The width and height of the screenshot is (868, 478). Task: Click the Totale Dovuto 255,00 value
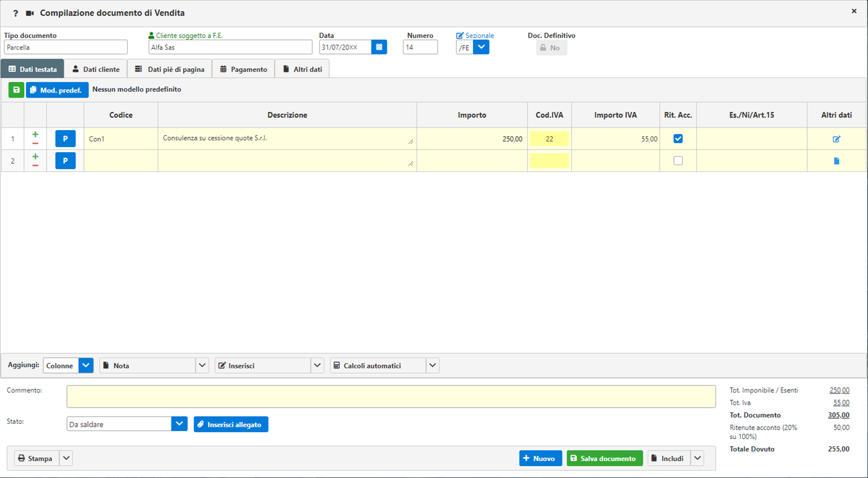pos(838,449)
